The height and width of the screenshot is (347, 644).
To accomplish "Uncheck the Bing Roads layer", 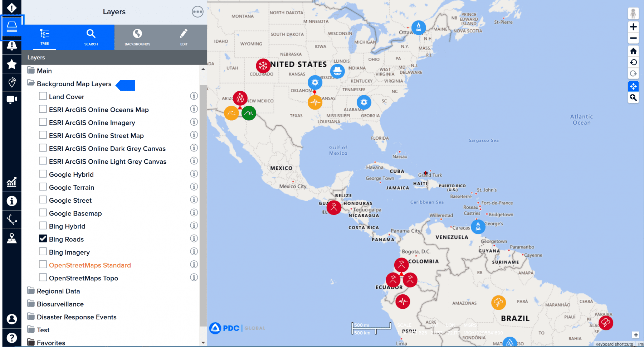I will (x=43, y=239).
